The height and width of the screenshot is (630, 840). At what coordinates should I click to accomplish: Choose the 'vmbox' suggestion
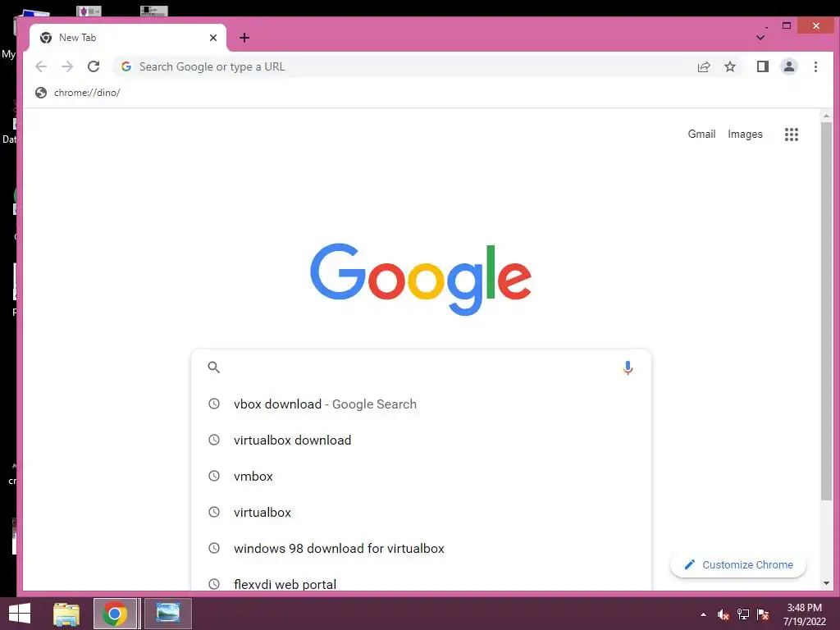[421, 476]
